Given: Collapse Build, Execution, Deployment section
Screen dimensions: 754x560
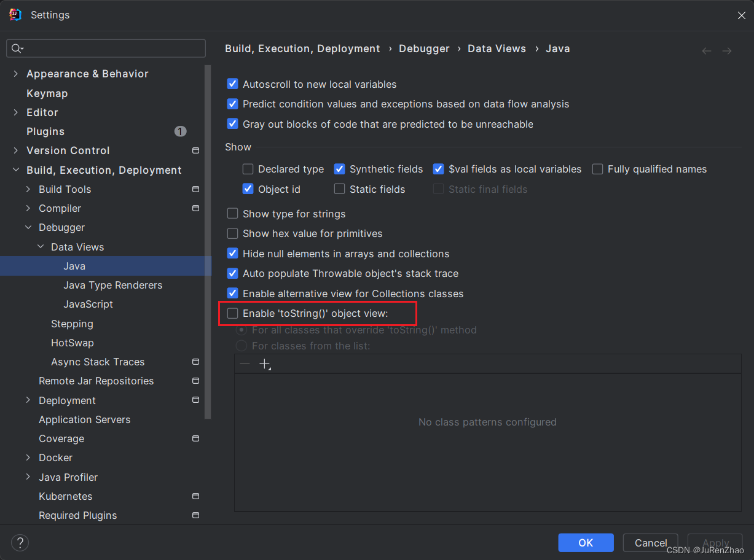Looking at the screenshot, I should coord(15,170).
